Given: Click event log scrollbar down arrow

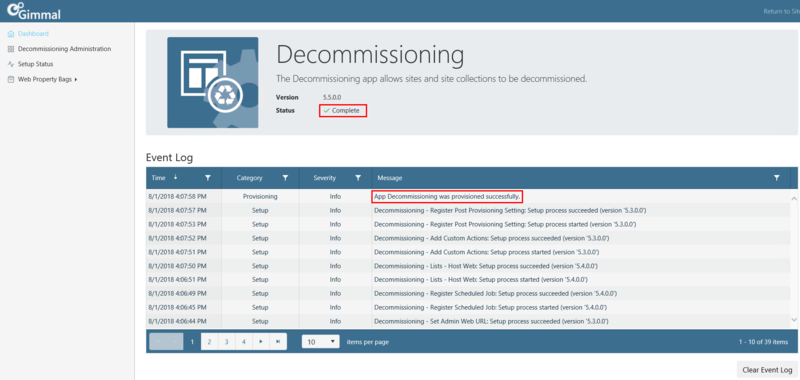Looking at the screenshot, I should point(793,319).
